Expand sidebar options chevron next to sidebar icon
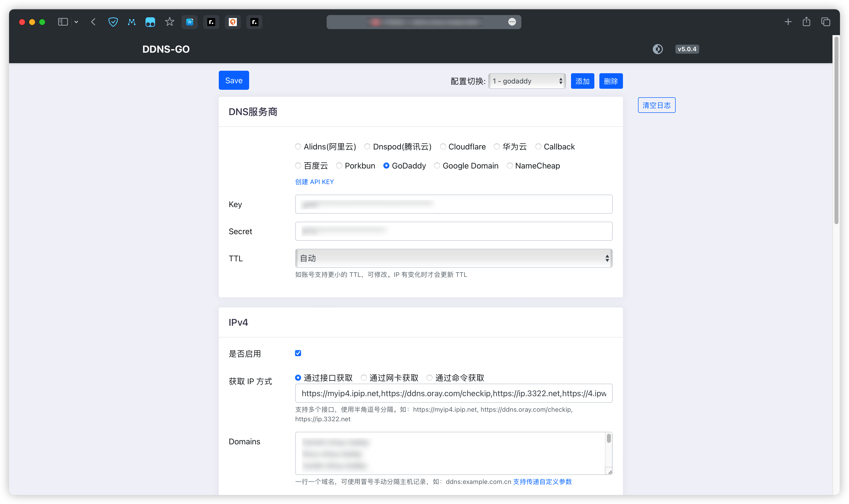Screen dimensions: 849x504 76,22
